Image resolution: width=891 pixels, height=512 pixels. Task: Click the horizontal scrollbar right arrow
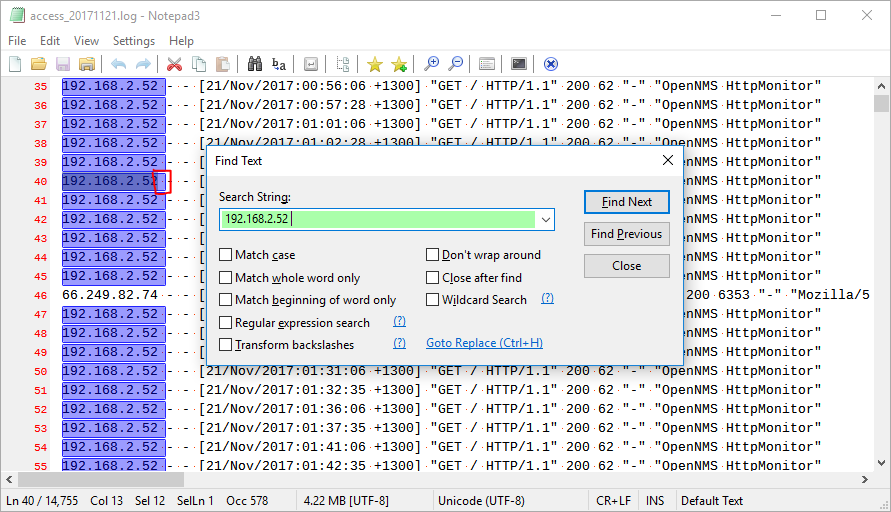coord(865,480)
